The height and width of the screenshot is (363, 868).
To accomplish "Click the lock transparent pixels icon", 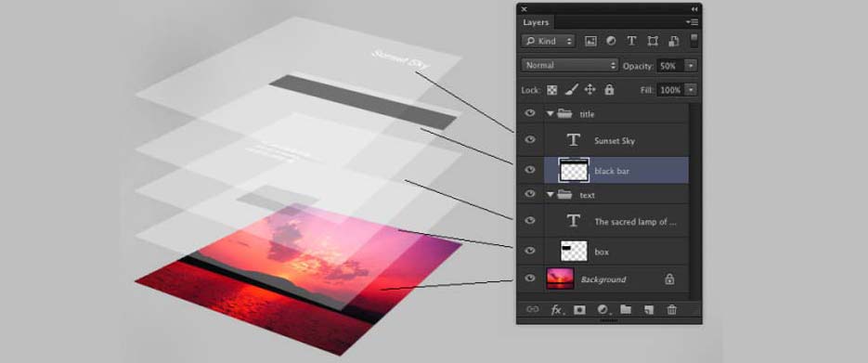I will 552,90.
